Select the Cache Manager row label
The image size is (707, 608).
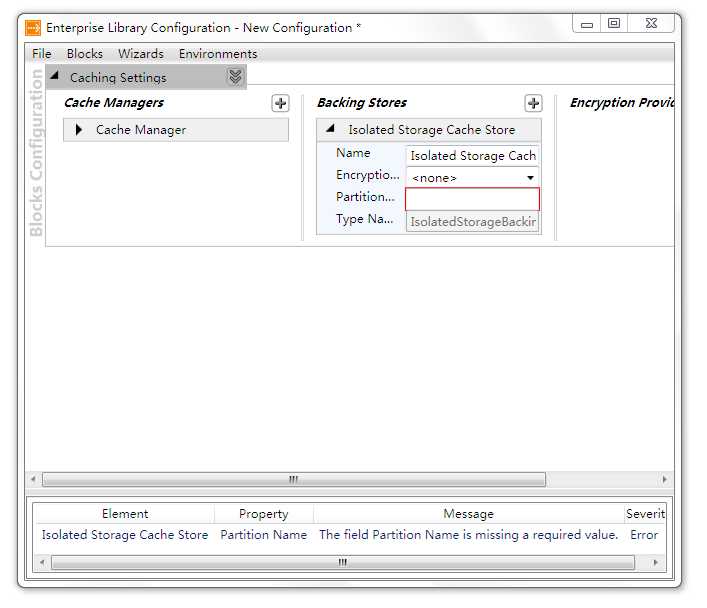[141, 130]
